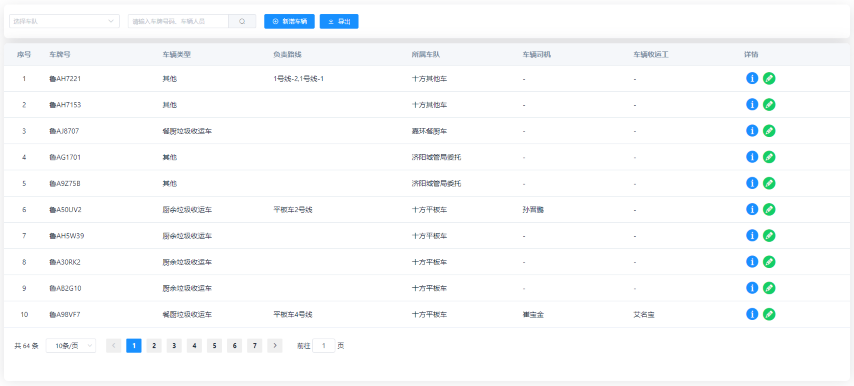854x386 pixels.
Task: Show info for vehicle 鲁AJ8707
Action: [x=752, y=130]
